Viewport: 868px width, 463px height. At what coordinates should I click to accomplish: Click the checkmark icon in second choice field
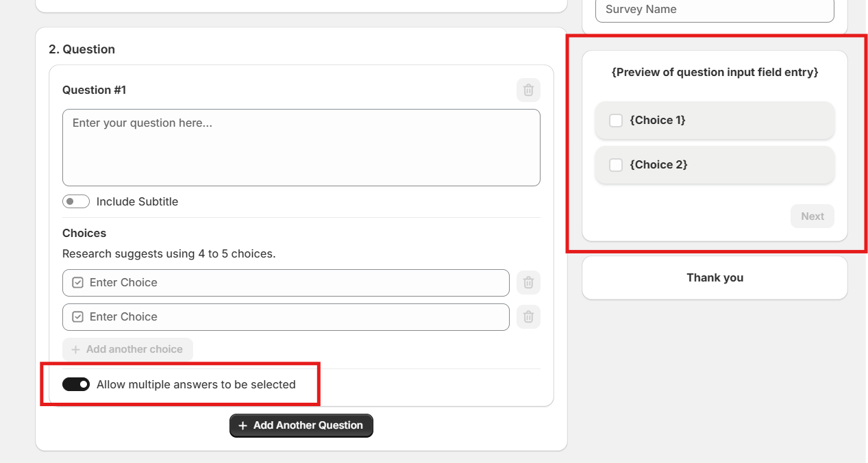click(x=77, y=316)
